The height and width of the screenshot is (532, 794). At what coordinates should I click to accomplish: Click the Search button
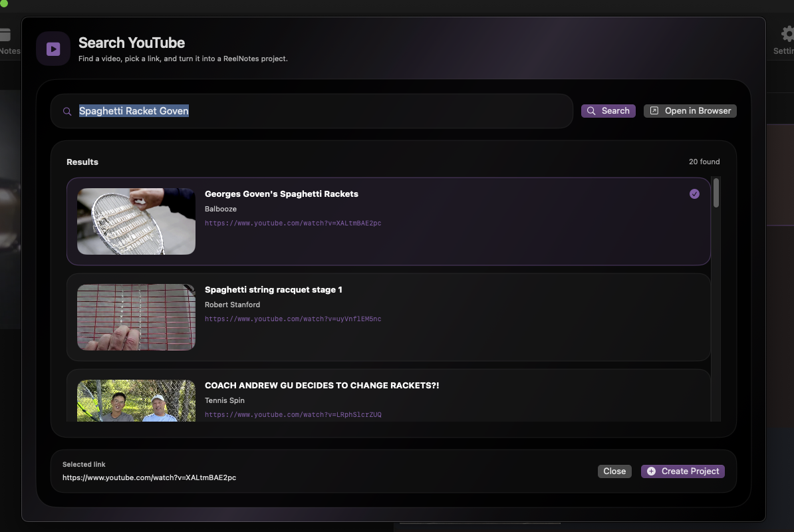608,110
